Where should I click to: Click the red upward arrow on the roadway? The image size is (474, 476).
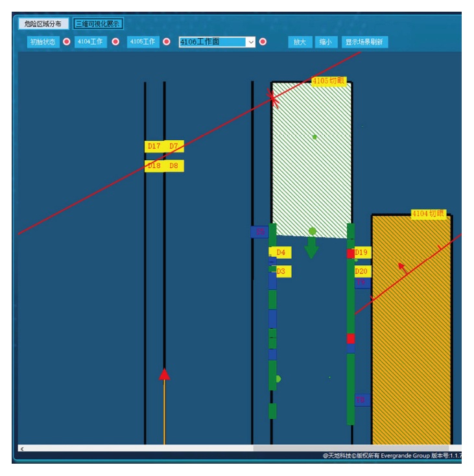[x=165, y=374]
